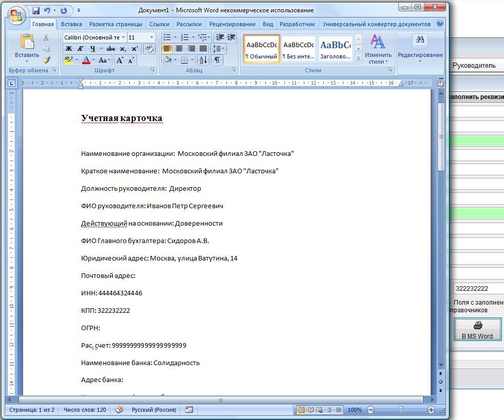The height and width of the screenshot is (420, 504).
Task: Select the Format Painter brush
Action: pyautogui.click(x=46, y=59)
